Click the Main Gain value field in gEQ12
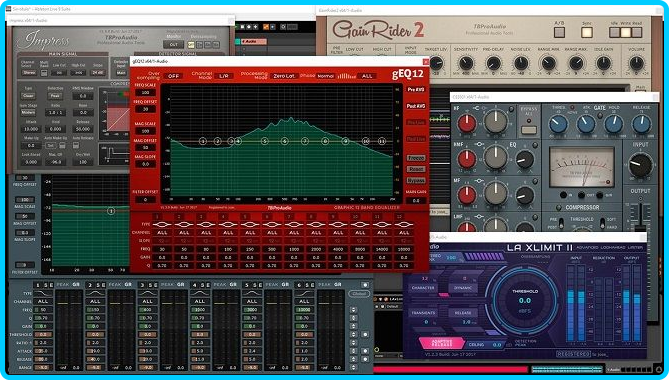Screen dimensions: 669x380 pyautogui.click(x=416, y=200)
